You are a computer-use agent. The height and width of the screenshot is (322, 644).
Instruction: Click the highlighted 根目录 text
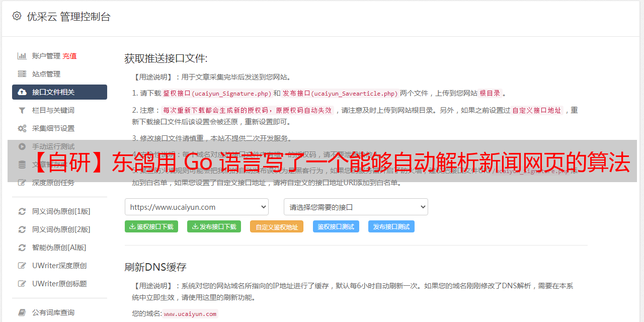tap(490, 93)
